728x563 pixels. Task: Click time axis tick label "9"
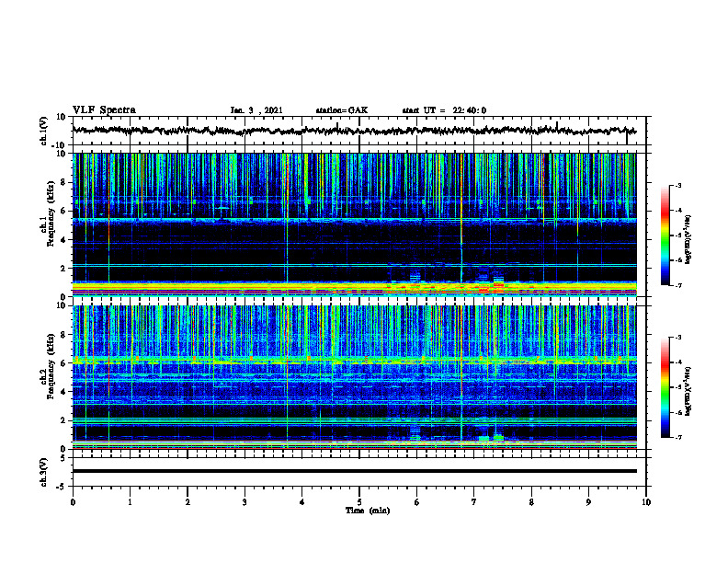tap(588, 502)
